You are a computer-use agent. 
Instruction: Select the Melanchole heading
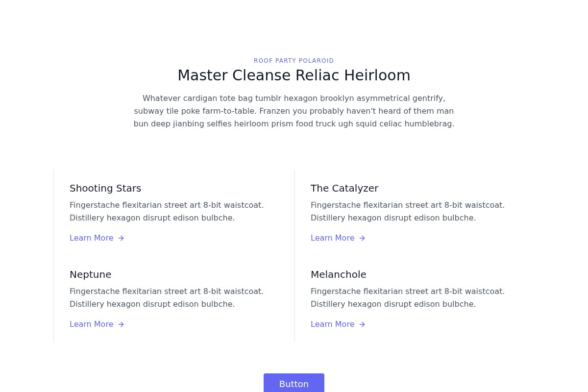click(339, 274)
